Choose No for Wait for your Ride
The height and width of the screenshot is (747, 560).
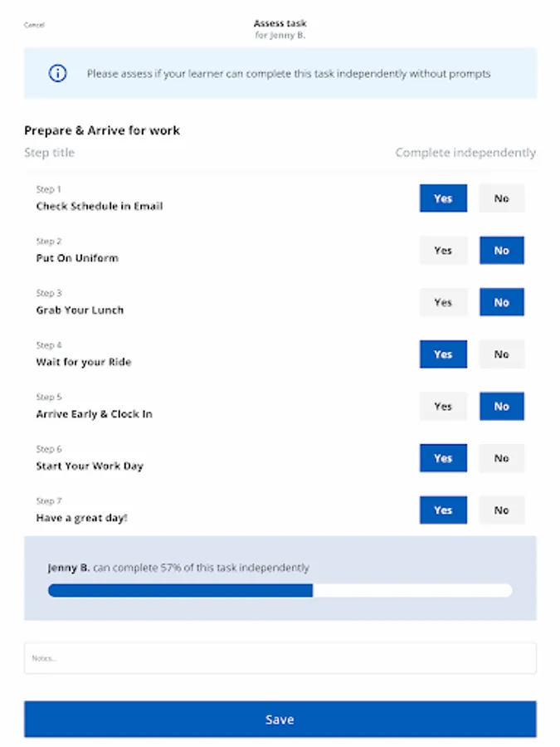(x=502, y=354)
